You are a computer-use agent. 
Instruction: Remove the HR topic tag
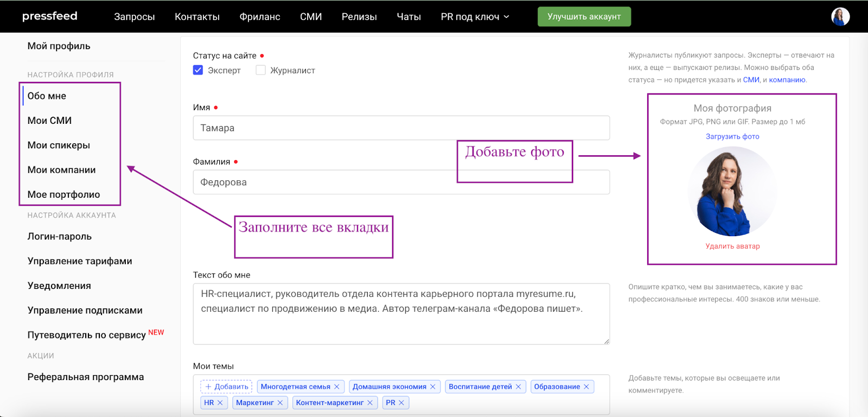point(220,403)
